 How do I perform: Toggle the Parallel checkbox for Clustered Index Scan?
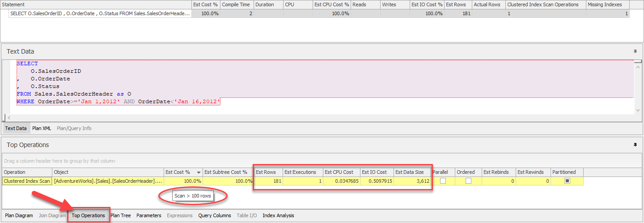coord(443,181)
